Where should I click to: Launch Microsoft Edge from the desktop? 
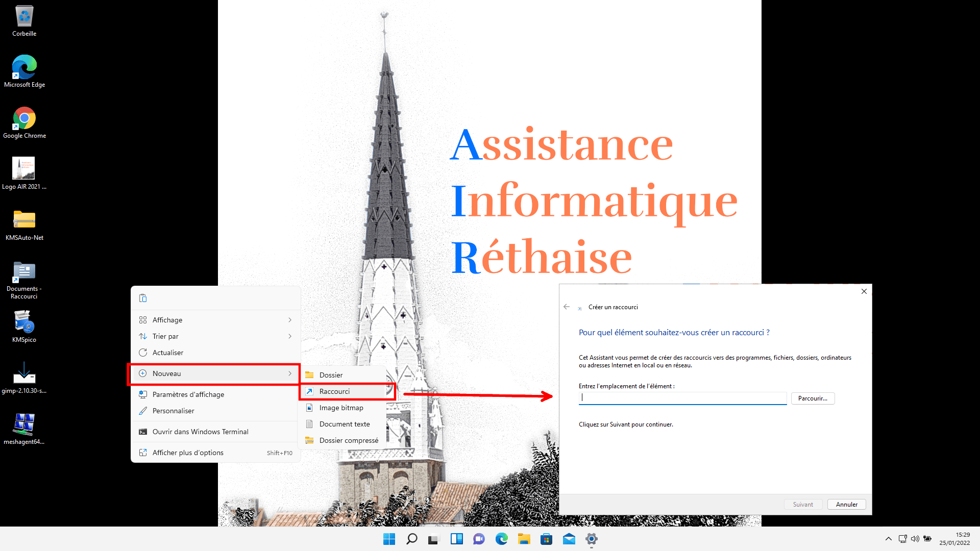click(x=24, y=66)
